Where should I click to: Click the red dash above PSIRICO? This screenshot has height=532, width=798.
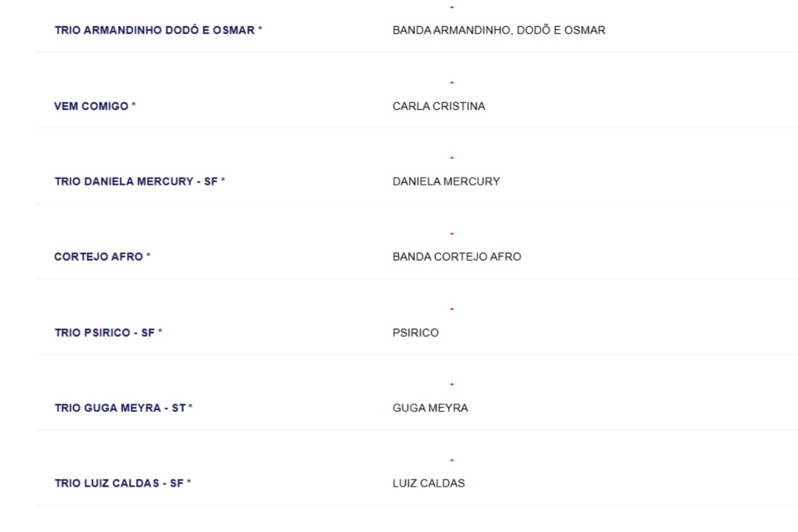pos(452,309)
